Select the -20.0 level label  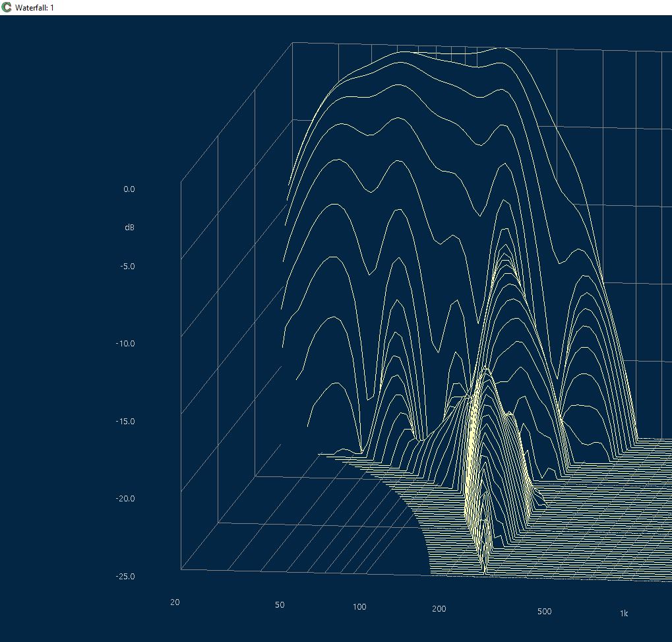point(125,499)
